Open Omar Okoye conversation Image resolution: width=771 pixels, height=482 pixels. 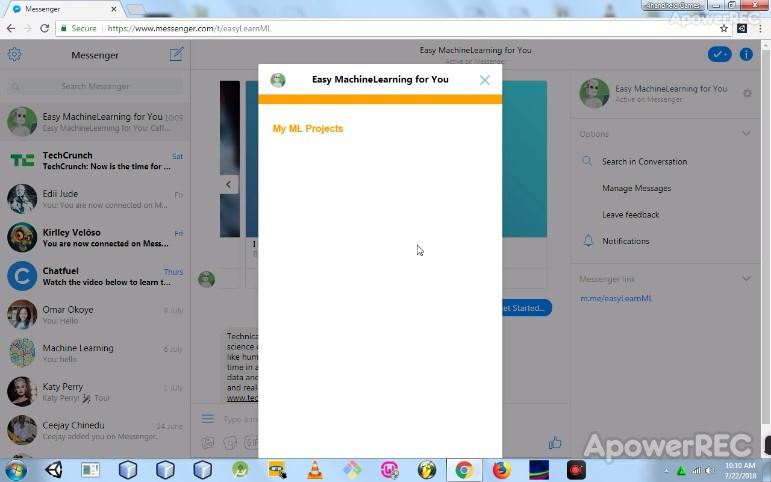click(x=95, y=314)
